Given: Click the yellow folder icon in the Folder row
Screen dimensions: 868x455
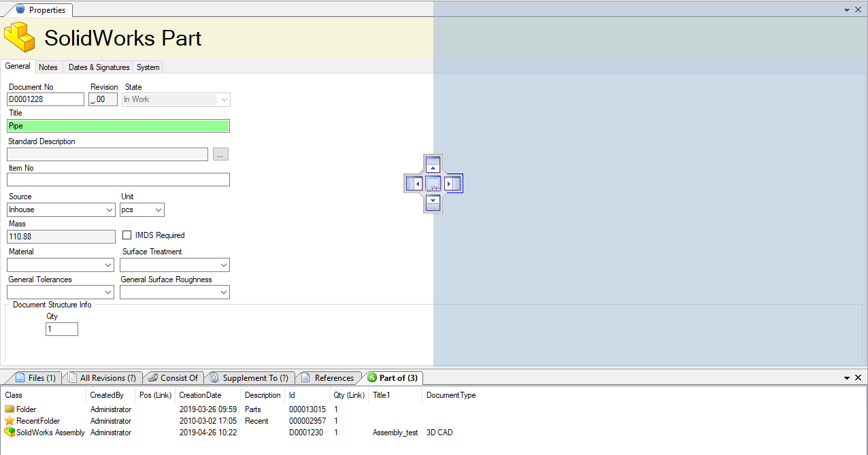Looking at the screenshot, I should point(10,409).
